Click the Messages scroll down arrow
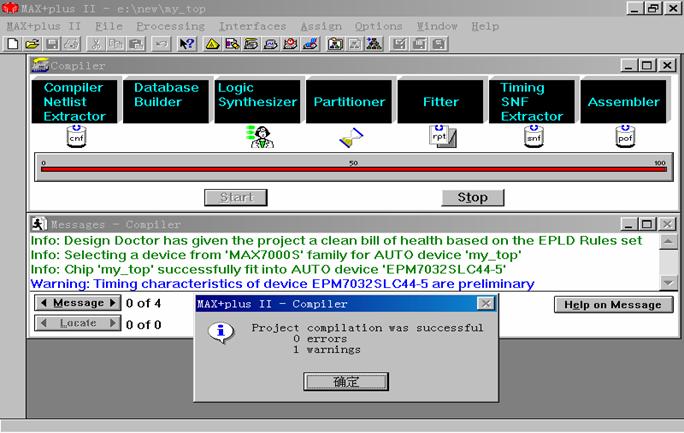The width and height of the screenshot is (684, 433). click(x=668, y=283)
